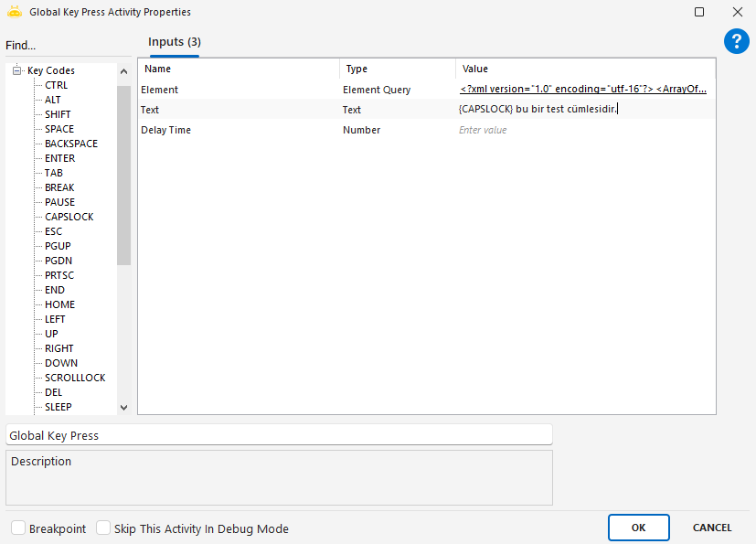Click the CANCEL button
The width and height of the screenshot is (756, 544).
click(711, 528)
